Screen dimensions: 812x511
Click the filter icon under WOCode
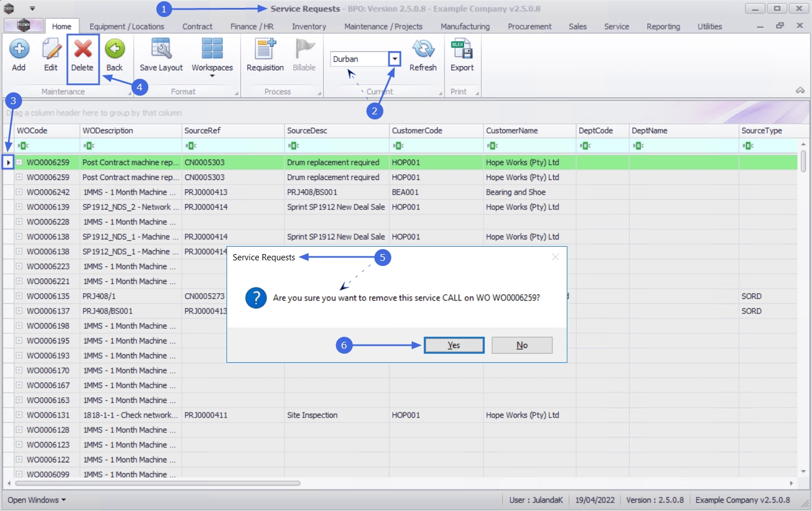[x=23, y=146]
